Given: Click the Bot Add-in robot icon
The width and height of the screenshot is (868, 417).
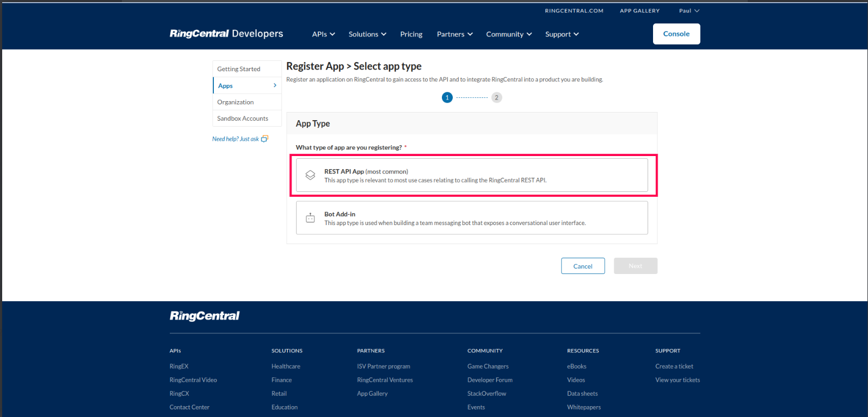Looking at the screenshot, I should pos(310,218).
